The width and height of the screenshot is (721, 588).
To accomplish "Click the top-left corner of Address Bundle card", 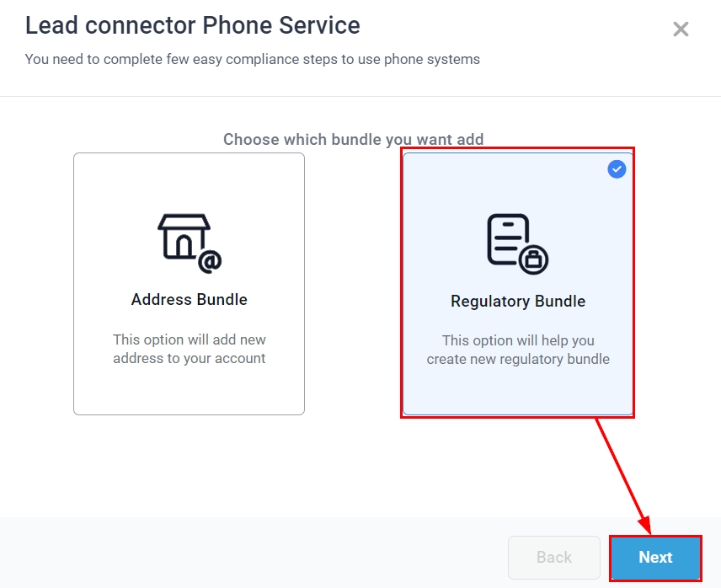I will pyautogui.click(x=81, y=160).
